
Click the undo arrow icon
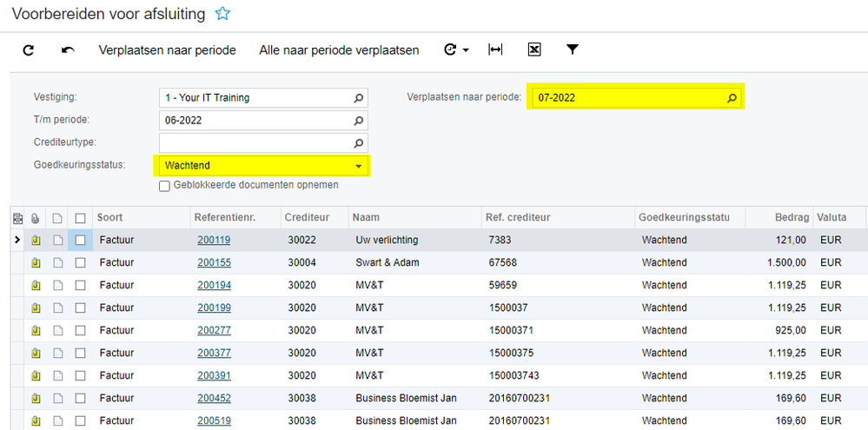tap(68, 50)
